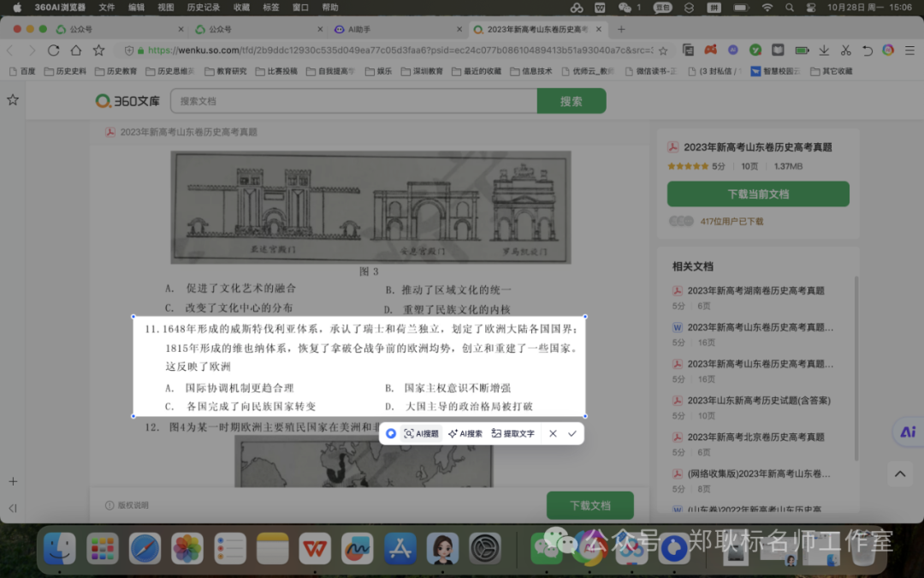Open 2023年新高考北京卷历史高考真题 related document

pyautogui.click(x=756, y=437)
